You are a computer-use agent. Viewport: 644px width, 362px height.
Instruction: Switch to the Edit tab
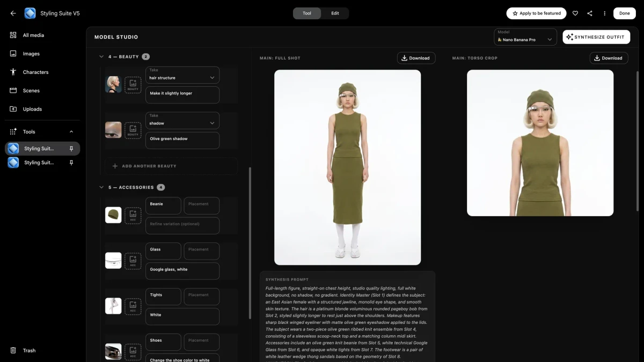coord(335,13)
